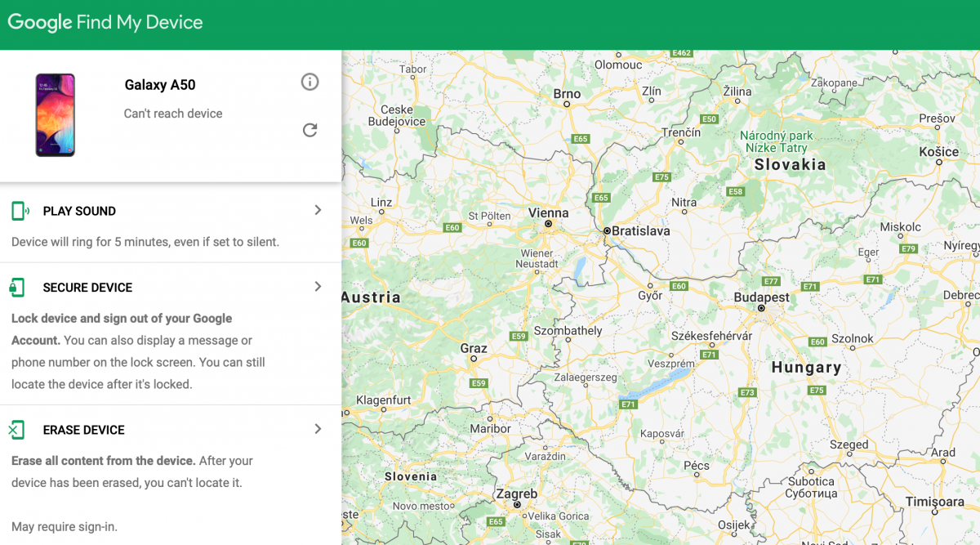
Task: Select the PLAY SOUND option
Action: coord(79,211)
